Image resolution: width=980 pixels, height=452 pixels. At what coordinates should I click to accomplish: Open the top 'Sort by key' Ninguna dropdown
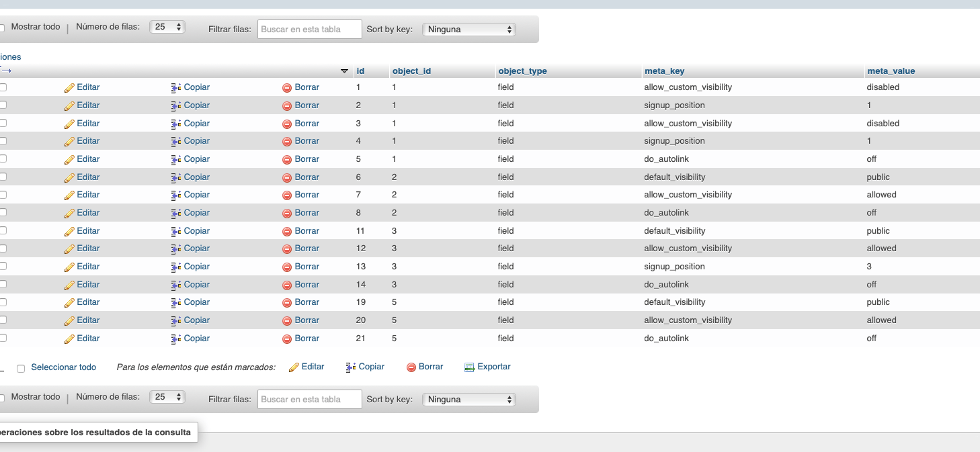coord(468,30)
